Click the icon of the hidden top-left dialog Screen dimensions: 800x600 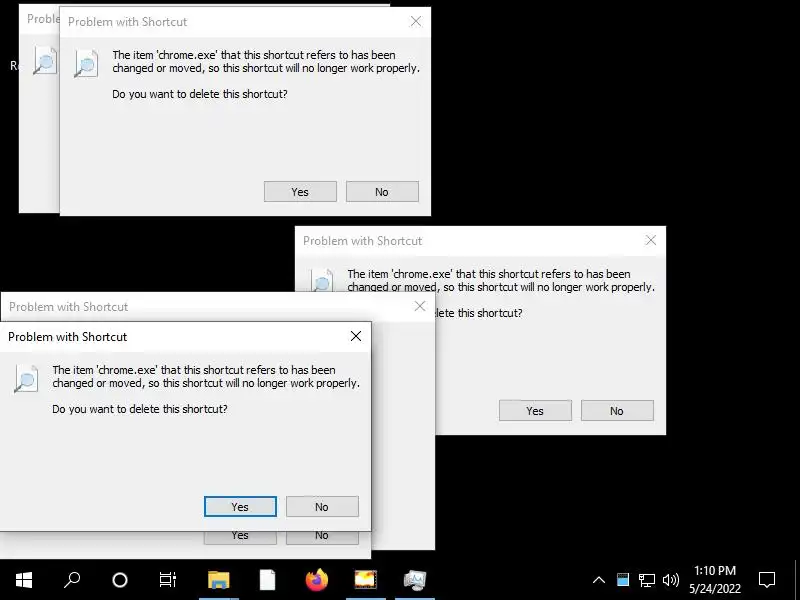[x=45, y=61]
